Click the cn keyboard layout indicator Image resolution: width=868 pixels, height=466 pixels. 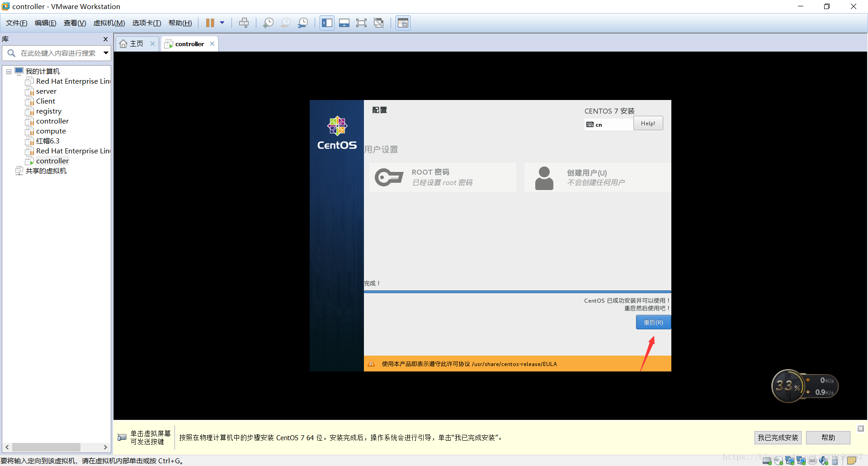tap(608, 124)
